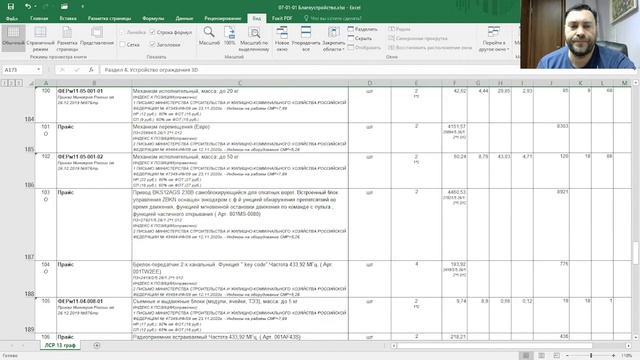Image resolution: width=640 pixels, height=360 pixels.
Task: Show outline level 3
Action: 19,83
